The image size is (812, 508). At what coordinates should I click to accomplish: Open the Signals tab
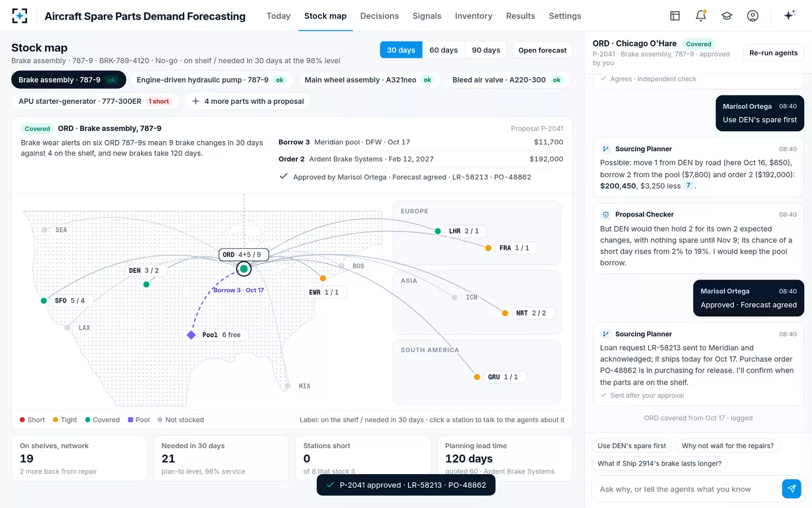click(x=427, y=16)
